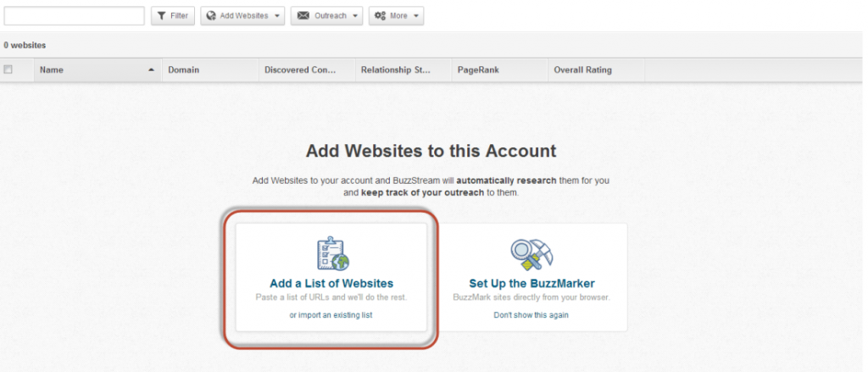Click 'Don't show this again' link
Viewport: 868px width, 372px height.
pyautogui.click(x=531, y=315)
